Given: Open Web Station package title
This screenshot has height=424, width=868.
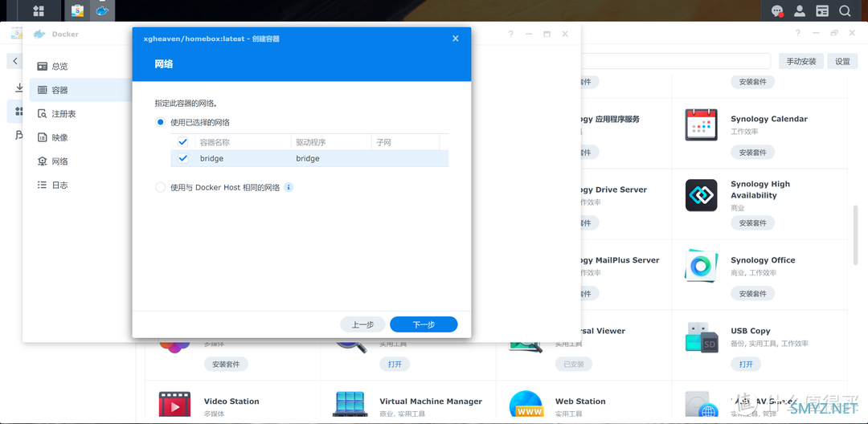Looking at the screenshot, I should click(x=580, y=402).
